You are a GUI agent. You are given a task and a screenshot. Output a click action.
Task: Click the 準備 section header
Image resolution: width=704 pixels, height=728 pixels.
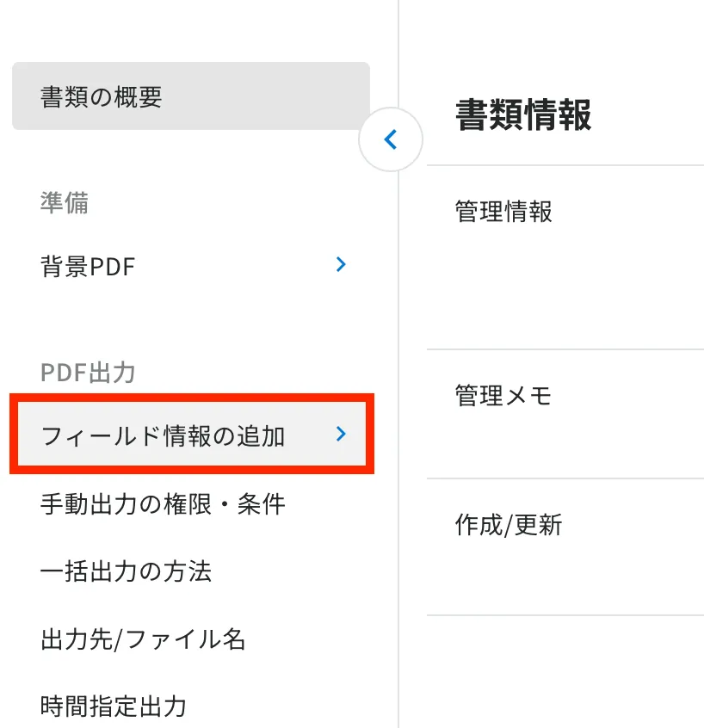pyautogui.click(x=64, y=202)
